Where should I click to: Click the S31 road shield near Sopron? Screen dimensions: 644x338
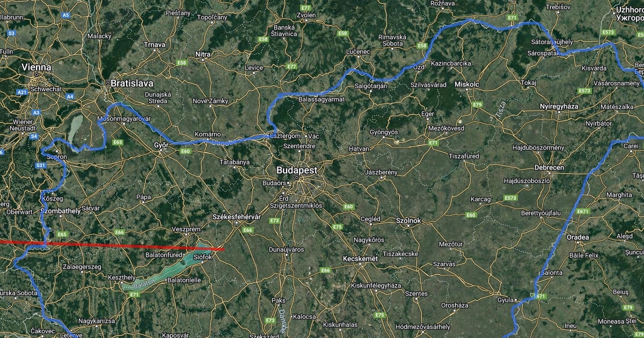click(41, 166)
